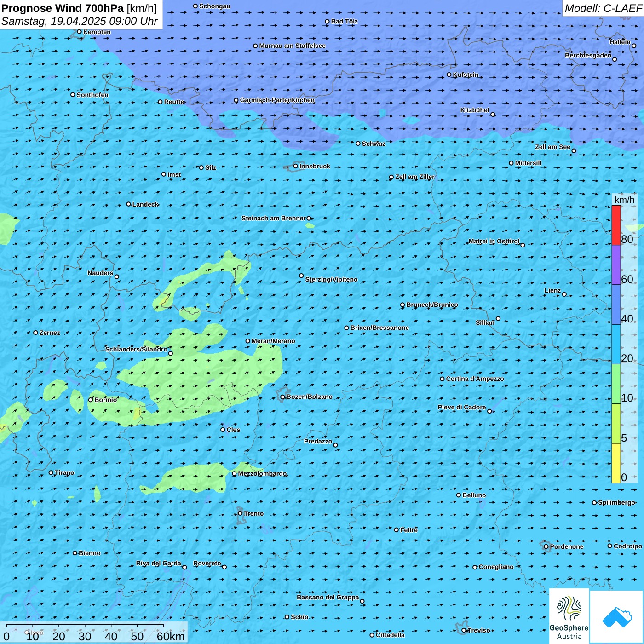Click the date 'Samstag, 19.04.2025 09:00 Uhr'
Screen dimensions: 644x644
coord(80,21)
